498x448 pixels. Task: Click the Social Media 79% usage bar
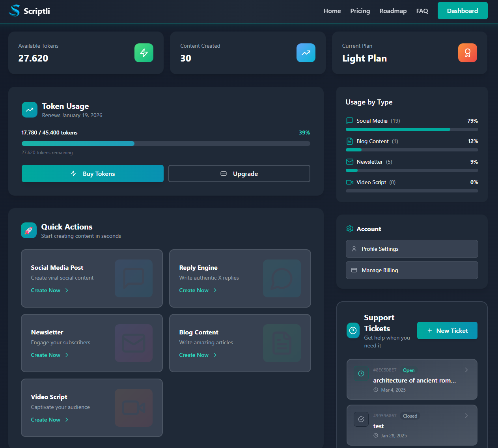tap(412, 129)
